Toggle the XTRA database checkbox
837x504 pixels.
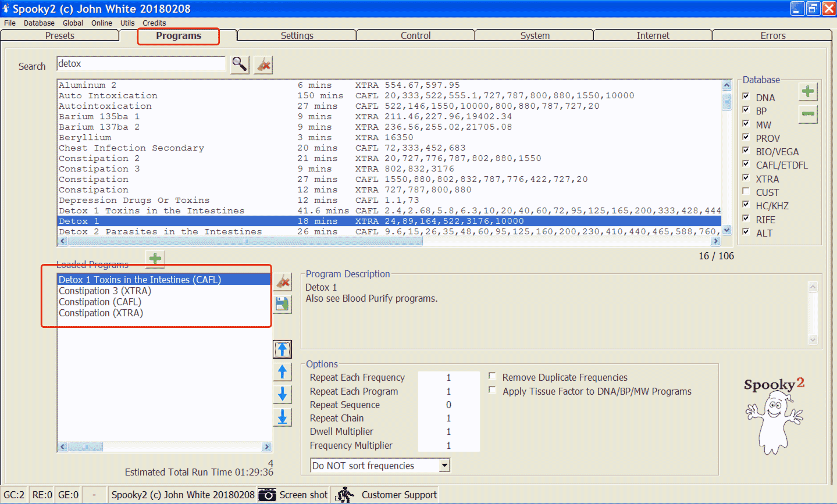(x=746, y=178)
